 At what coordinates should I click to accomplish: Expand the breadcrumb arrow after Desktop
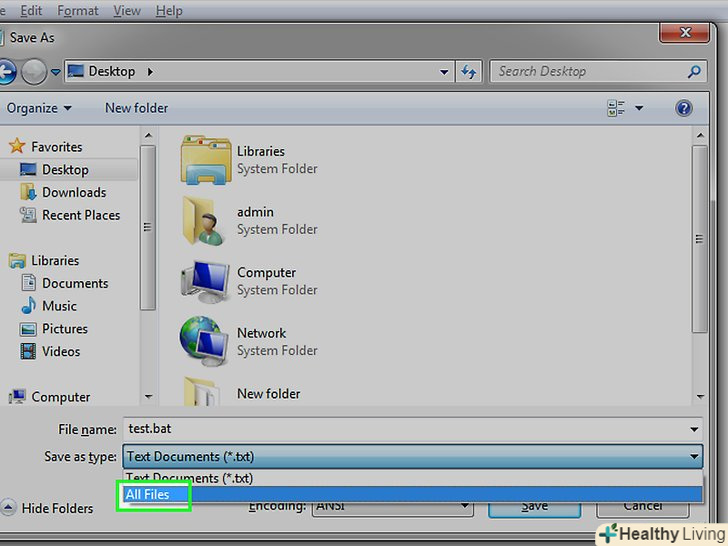pyautogui.click(x=150, y=72)
